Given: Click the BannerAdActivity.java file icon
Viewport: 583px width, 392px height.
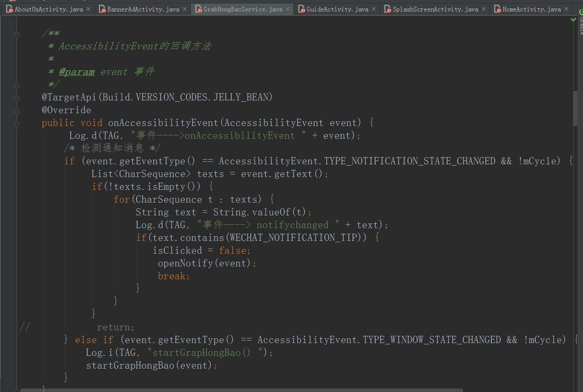Looking at the screenshot, I should pos(102,9).
